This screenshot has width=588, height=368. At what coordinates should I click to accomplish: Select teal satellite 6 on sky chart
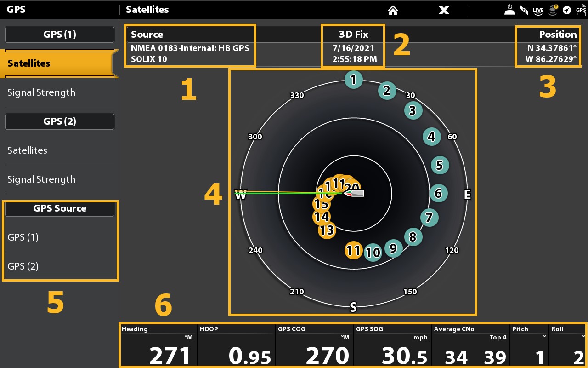[438, 193]
